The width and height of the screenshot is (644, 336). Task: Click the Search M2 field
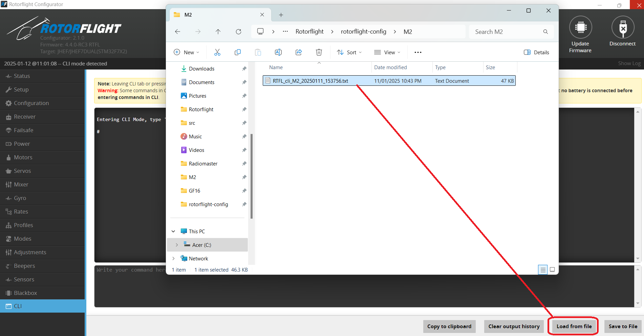click(x=506, y=32)
